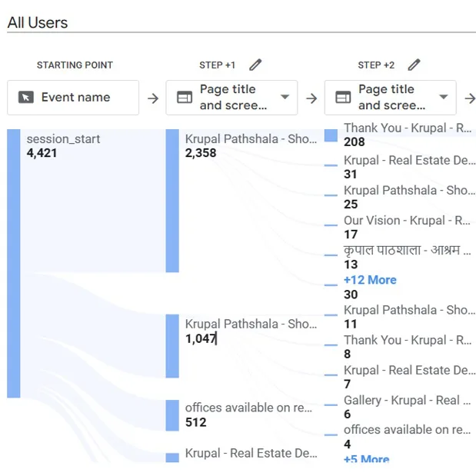
Task: Expand the +5 More nodes link
Action: 366,458
